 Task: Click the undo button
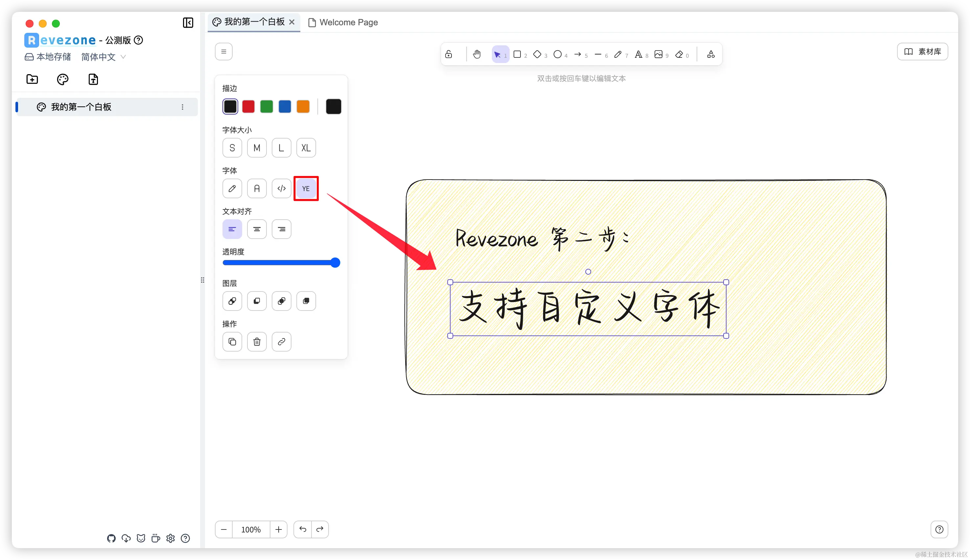click(x=303, y=529)
